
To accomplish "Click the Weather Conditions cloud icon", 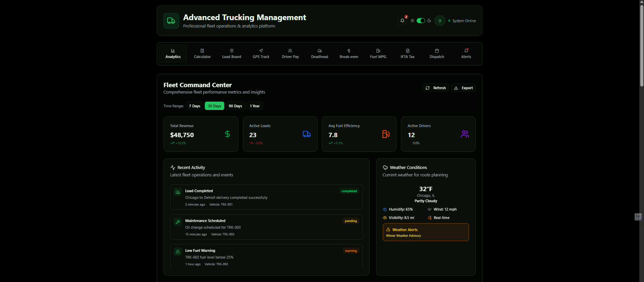I will coord(385,168).
